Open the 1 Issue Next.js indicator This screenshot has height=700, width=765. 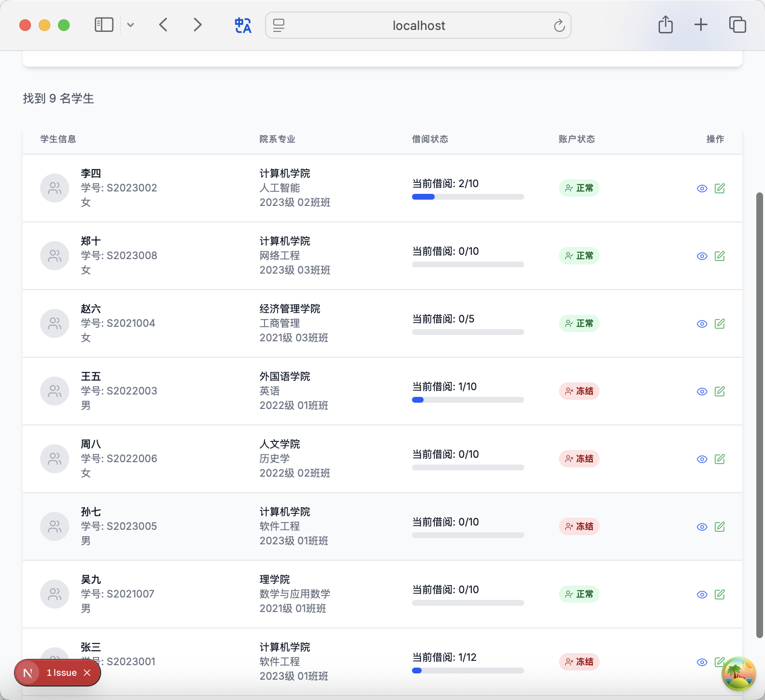[x=61, y=672]
